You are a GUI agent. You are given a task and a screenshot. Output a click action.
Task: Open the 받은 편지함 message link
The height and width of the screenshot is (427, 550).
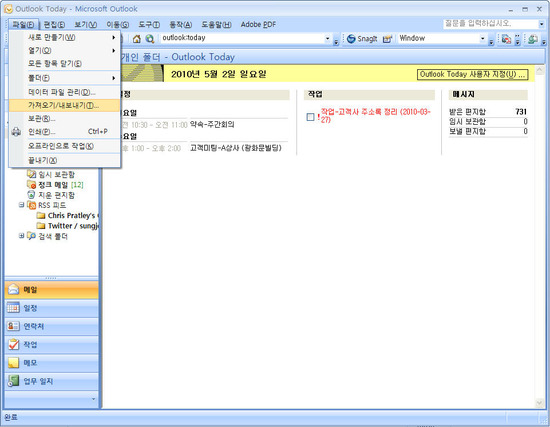point(467,112)
